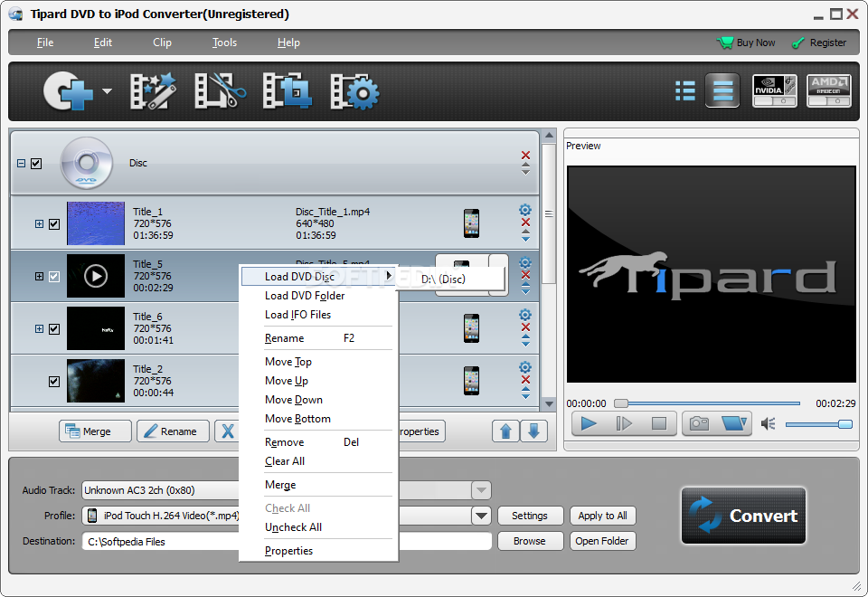The image size is (868, 597).
Task: Click the Register link
Action: 827,43
